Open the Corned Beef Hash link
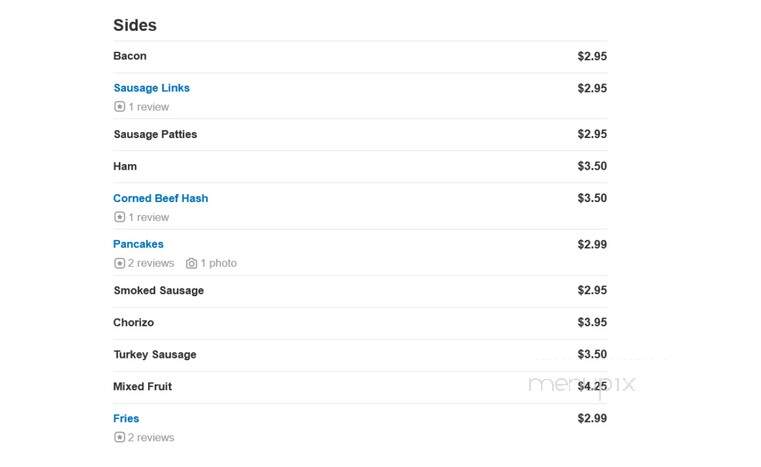Screen dimensions: 761x467 [161, 198]
